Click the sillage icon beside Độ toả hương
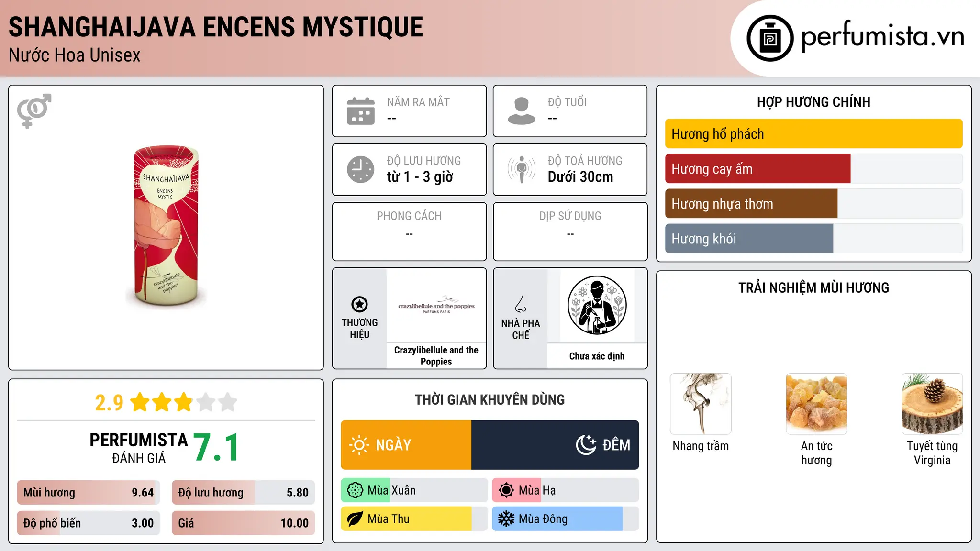The width and height of the screenshot is (980, 551). pyautogui.click(x=522, y=169)
